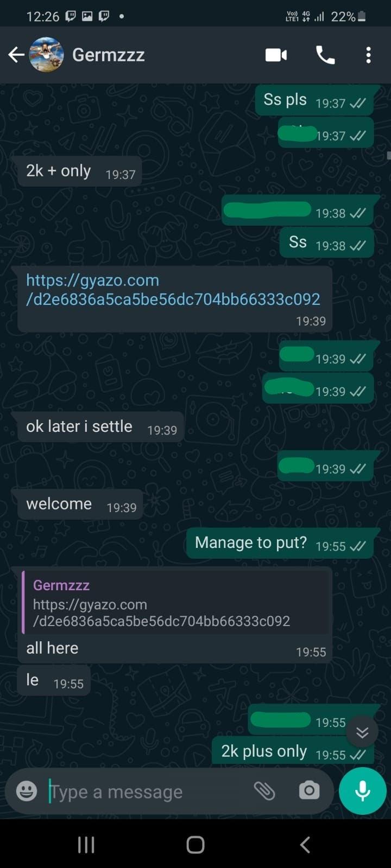Jump to latest messages with double chevron
The image size is (391, 868).
click(x=362, y=732)
